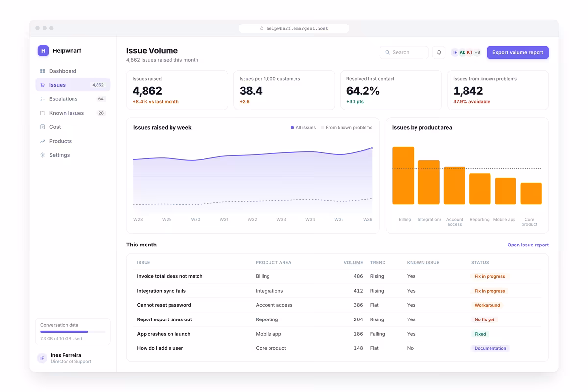
Task: Click the search magnifier icon
Action: point(388,52)
